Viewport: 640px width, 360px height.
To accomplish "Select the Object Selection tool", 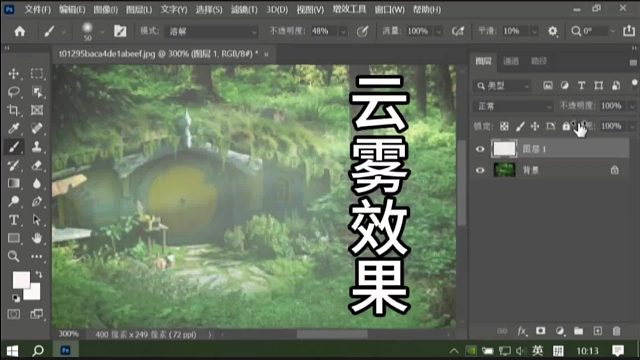I will click(37, 92).
